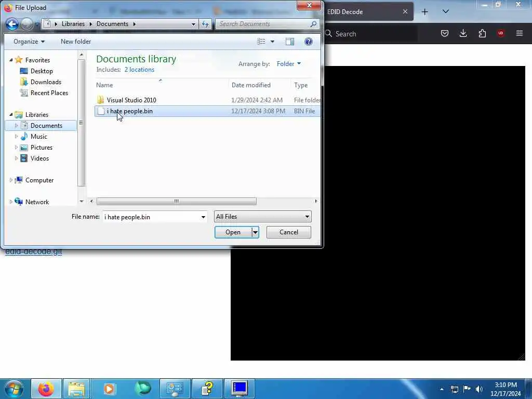This screenshot has height=399, width=532.
Task: Select Computer in navigation pane
Action: click(39, 180)
